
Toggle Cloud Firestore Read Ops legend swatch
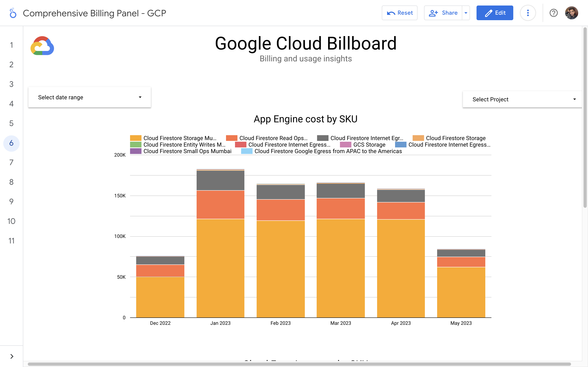[232, 138]
